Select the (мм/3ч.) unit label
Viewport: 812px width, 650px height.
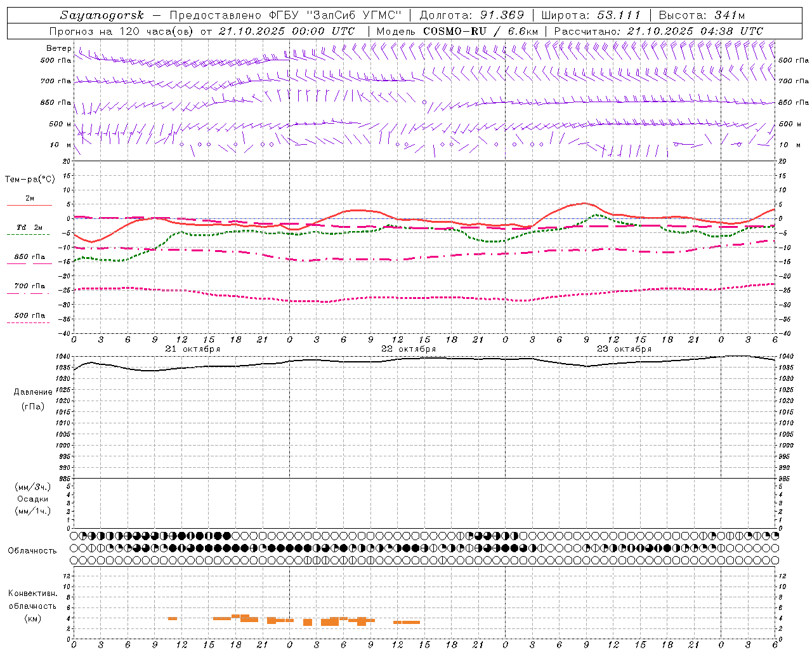33,487
